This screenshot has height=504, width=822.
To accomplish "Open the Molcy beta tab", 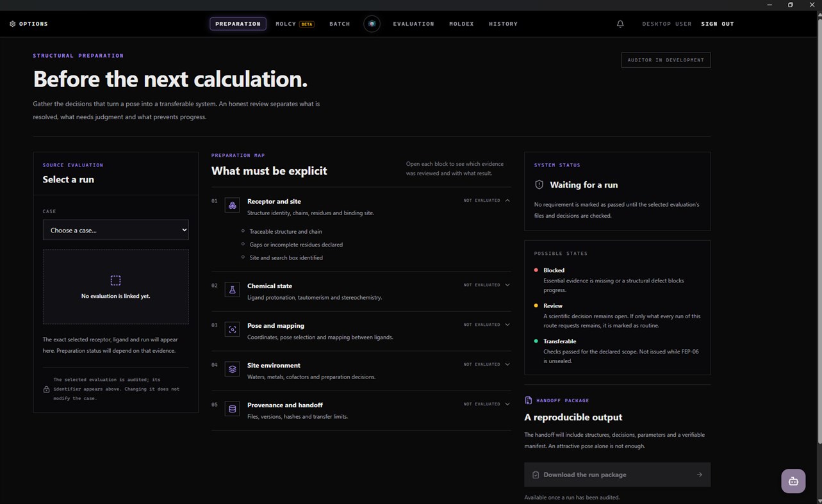I will coord(295,24).
